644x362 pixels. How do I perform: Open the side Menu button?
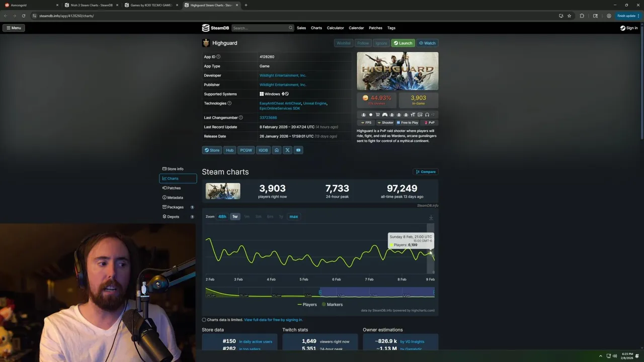14,28
